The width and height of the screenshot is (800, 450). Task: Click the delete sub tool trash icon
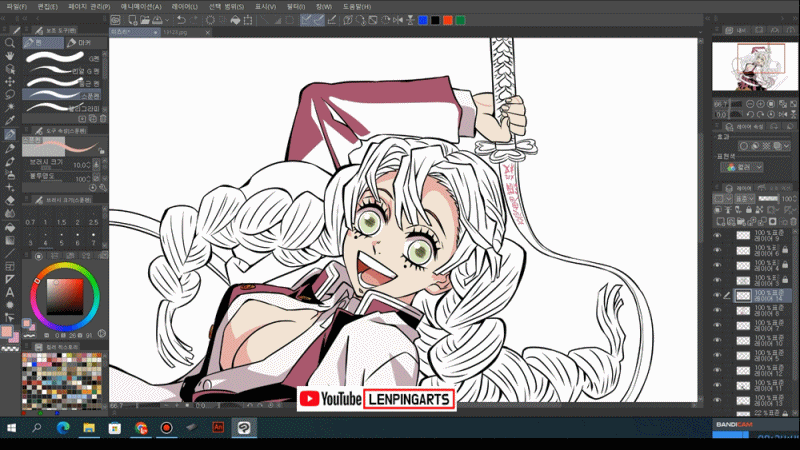pyautogui.click(x=103, y=118)
